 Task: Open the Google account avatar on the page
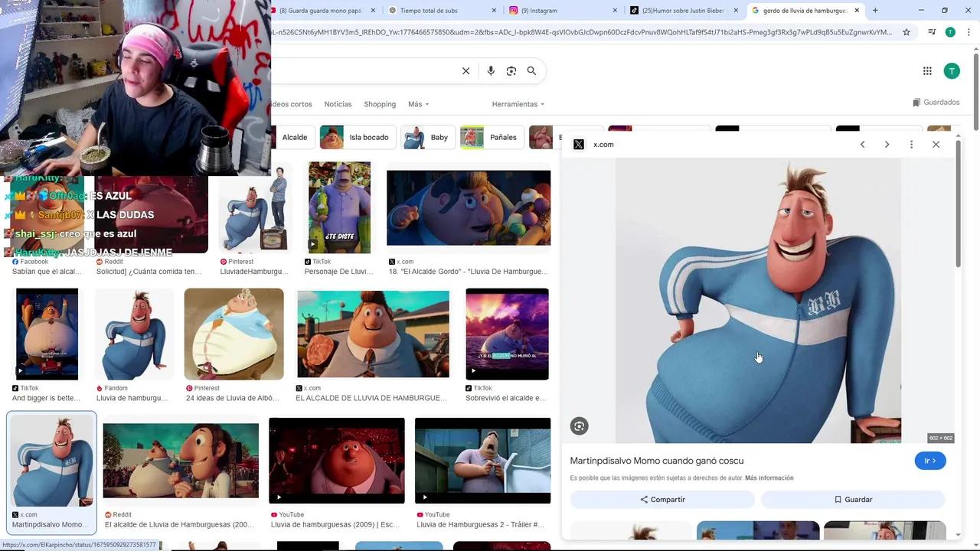[952, 71]
